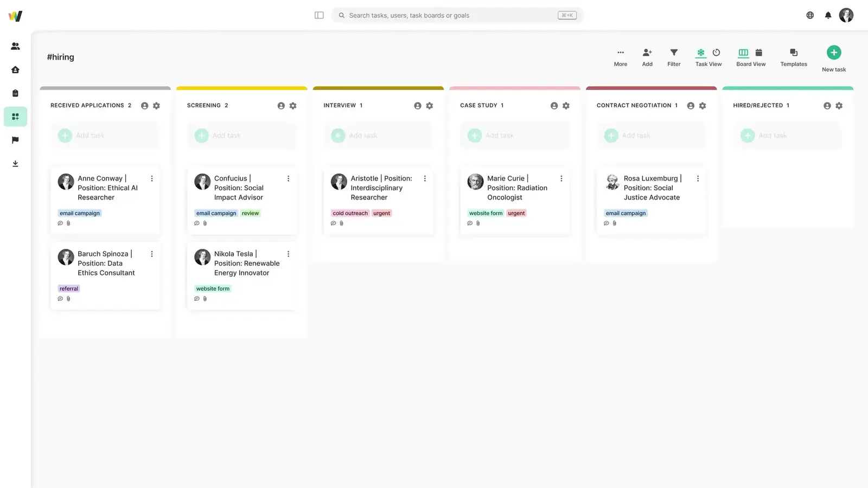868x488 pixels.
Task: Open Templates from the toolbar
Action: (x=793, y=57)
